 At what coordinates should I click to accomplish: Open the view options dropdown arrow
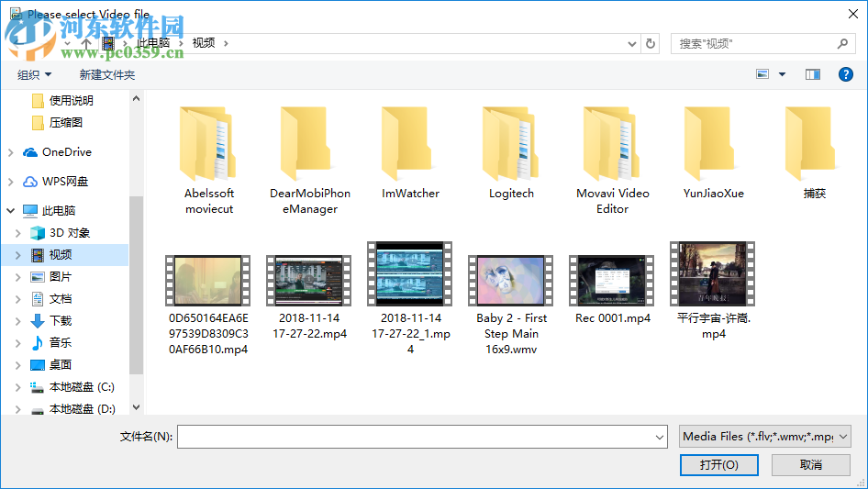click(x=782, y=74)
